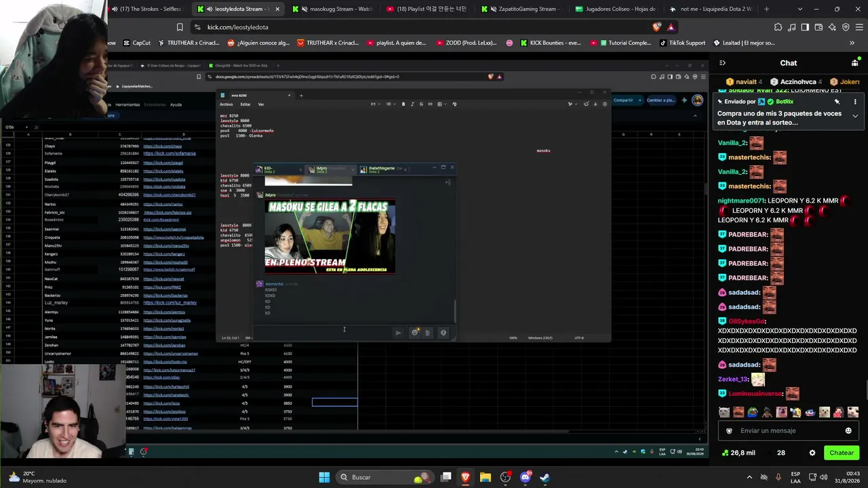
Task: Open the Brave Shields lion icon
Action: pyautogui.click(x=656, y=27)
